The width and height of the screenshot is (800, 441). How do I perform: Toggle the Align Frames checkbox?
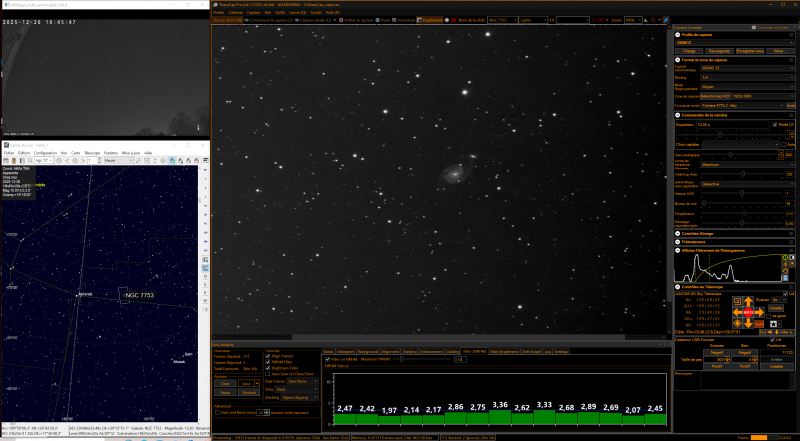coord(267,356)
